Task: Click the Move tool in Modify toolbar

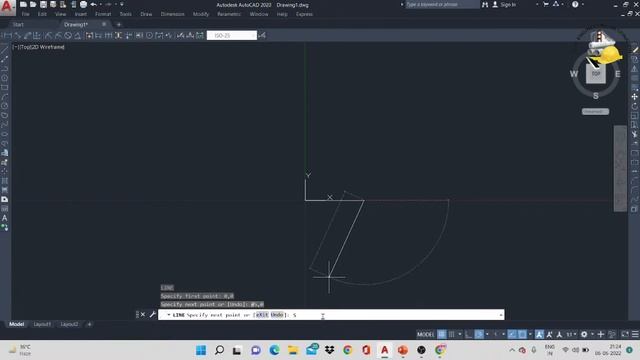Action: [634, 97]
